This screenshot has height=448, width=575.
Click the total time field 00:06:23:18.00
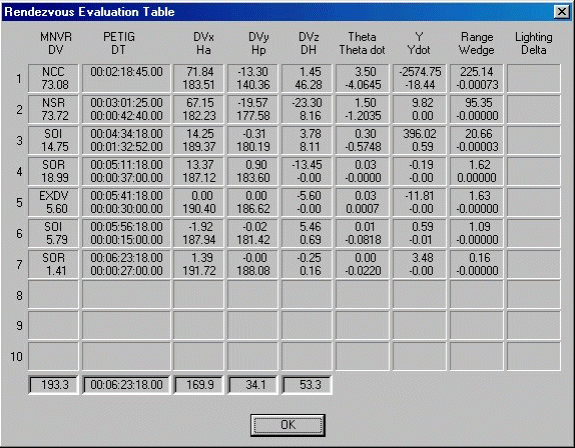click(127, 385)
